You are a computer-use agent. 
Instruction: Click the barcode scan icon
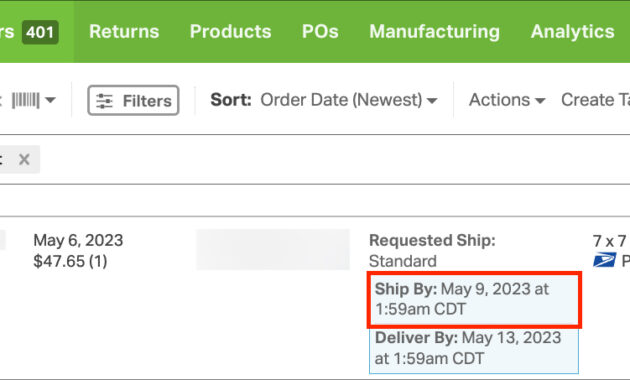[25, 100]
